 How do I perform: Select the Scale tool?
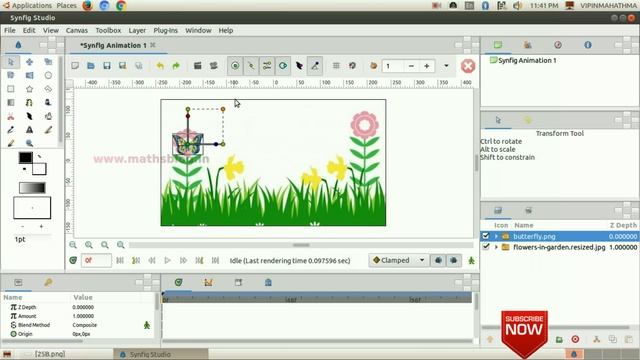click(48, 62)
